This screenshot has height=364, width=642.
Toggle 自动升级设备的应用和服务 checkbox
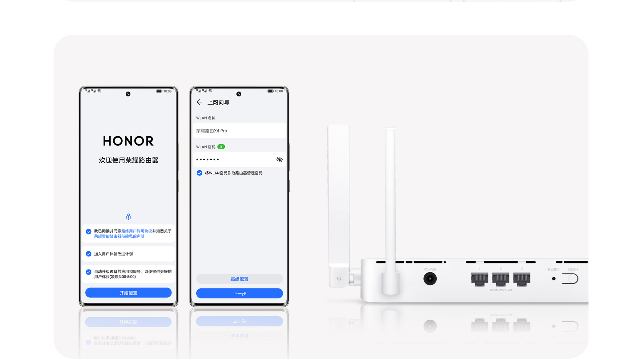click(x=88, y=271)
